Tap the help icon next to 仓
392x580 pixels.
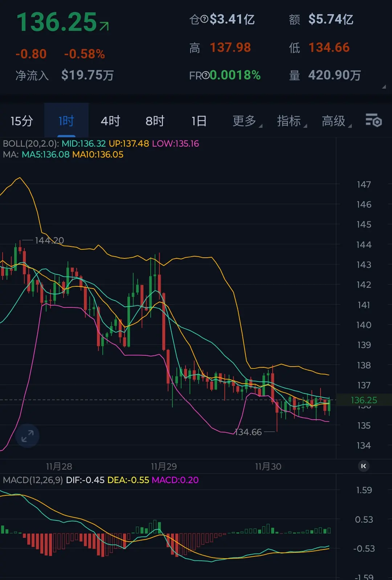click(x=204, y=19)
